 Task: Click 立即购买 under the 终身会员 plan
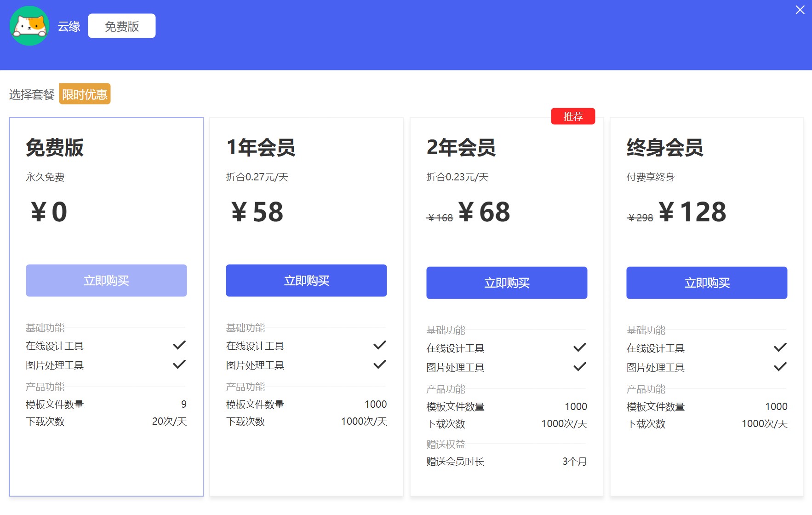pos(706,283)
